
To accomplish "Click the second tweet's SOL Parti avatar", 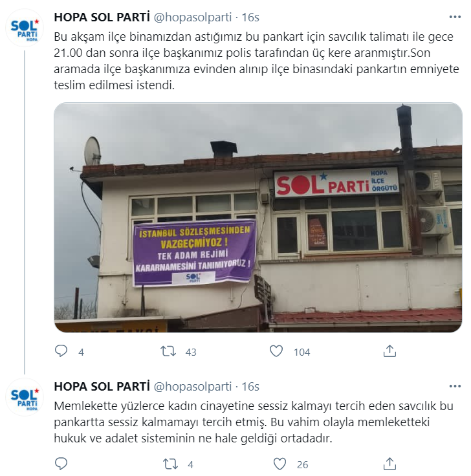I will pyautogui.click(x=25, y=397).
